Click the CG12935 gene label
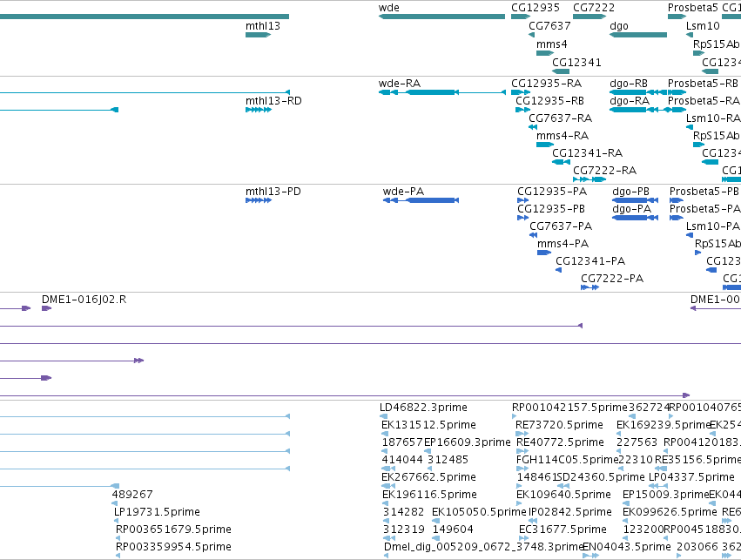Viewport: 741px width, 560px height. point(535,8)
